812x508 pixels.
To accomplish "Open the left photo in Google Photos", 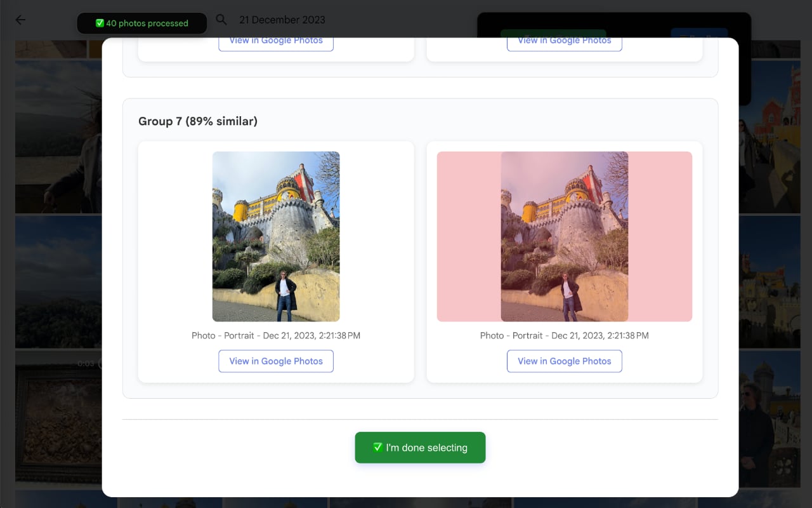I will (x=275, y=361).
